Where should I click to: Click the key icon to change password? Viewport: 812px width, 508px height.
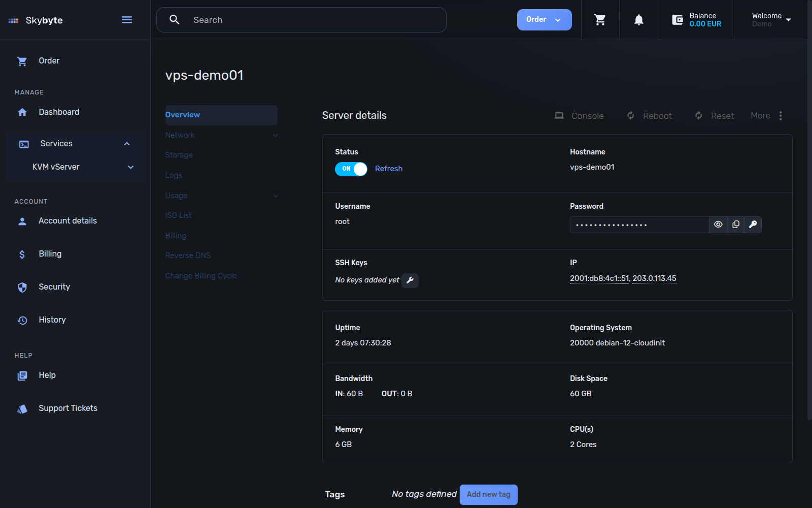pyautogui.click(x=753, y=225)
